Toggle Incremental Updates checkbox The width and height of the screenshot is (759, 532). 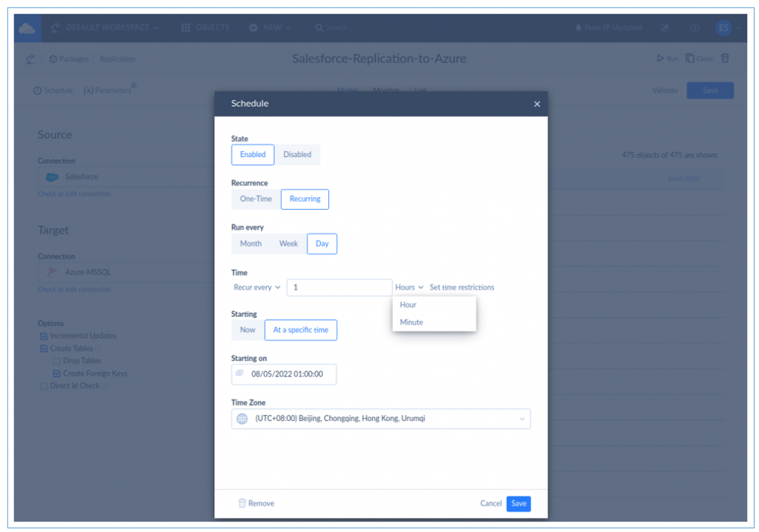click(x=44, y=336)
